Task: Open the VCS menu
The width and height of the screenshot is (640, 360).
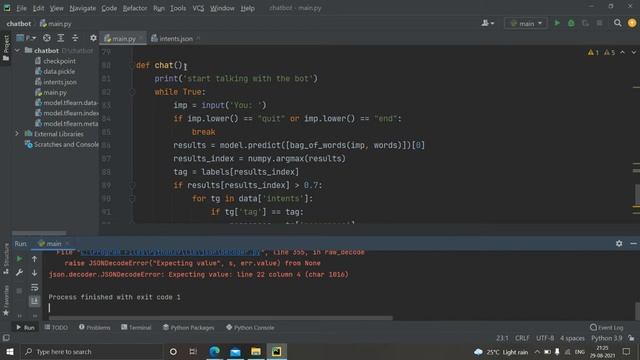Action: 198,8
